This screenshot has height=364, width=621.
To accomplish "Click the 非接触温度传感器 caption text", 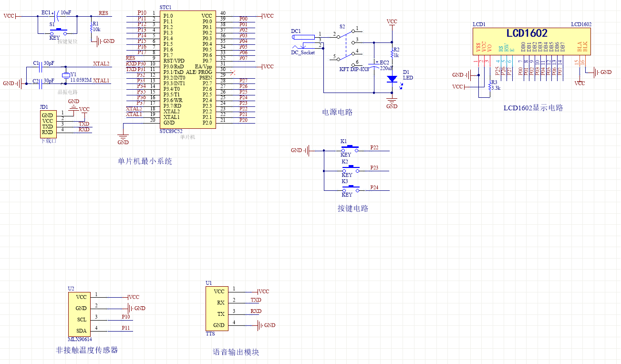I will [87, 350].
